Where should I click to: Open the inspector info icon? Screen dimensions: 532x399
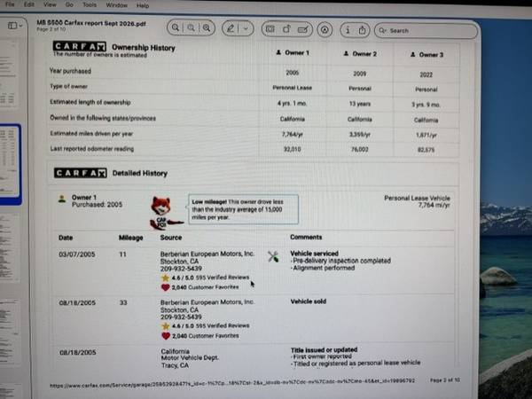348,30
